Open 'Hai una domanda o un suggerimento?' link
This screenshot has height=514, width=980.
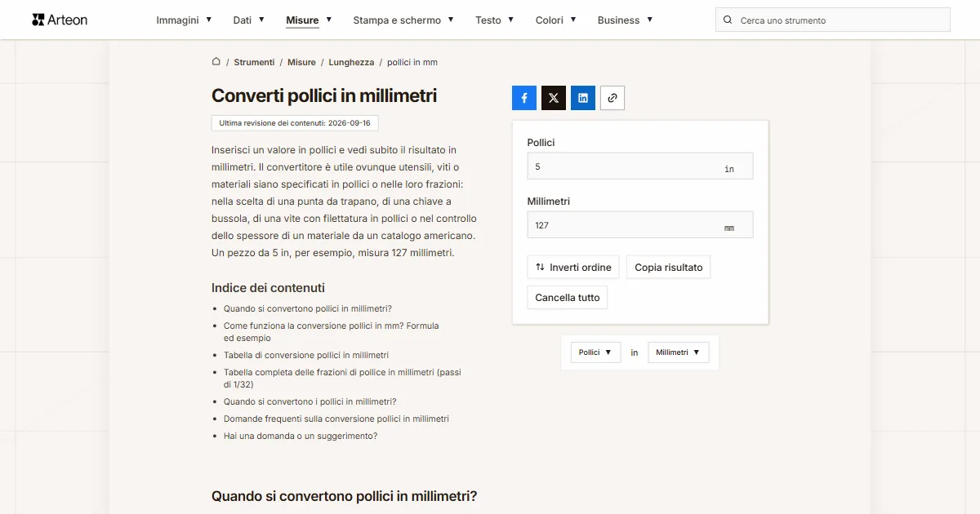tap(301, 436)
